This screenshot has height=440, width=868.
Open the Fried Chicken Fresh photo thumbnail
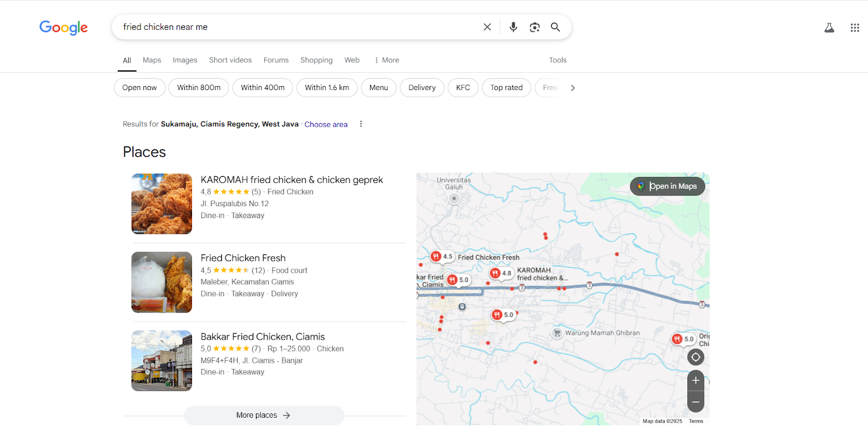pos(162,283)
